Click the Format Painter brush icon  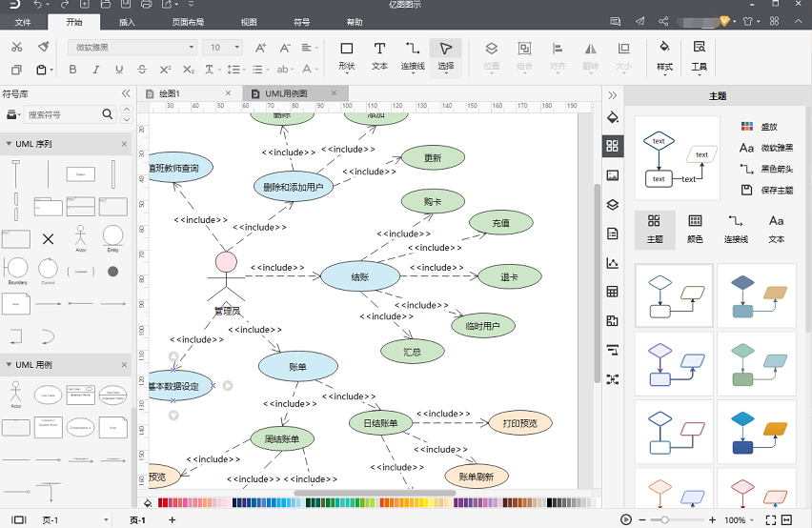44,47
